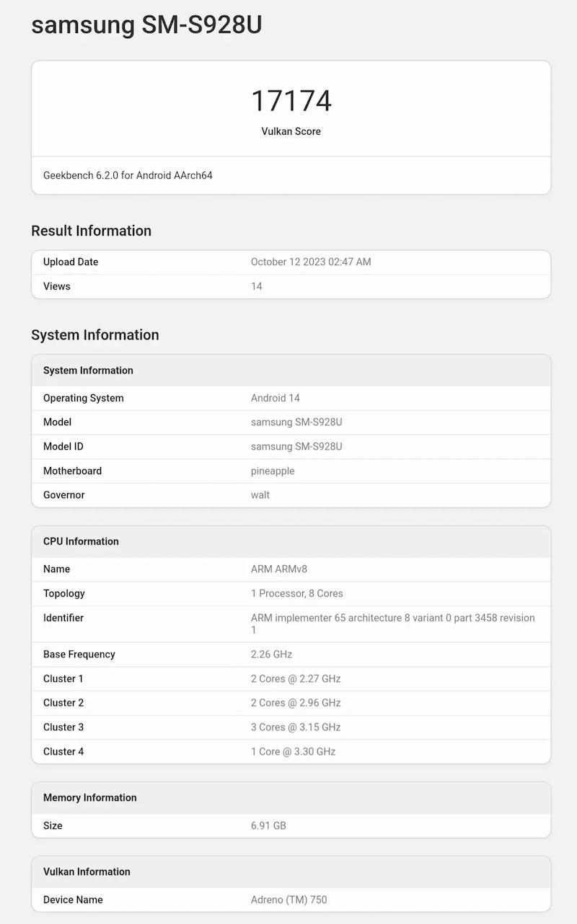Screen dimensions: 577x924
Task: Click the 17174 Vulkan score number
Action: pyautogui.click(x=291, y=101)
